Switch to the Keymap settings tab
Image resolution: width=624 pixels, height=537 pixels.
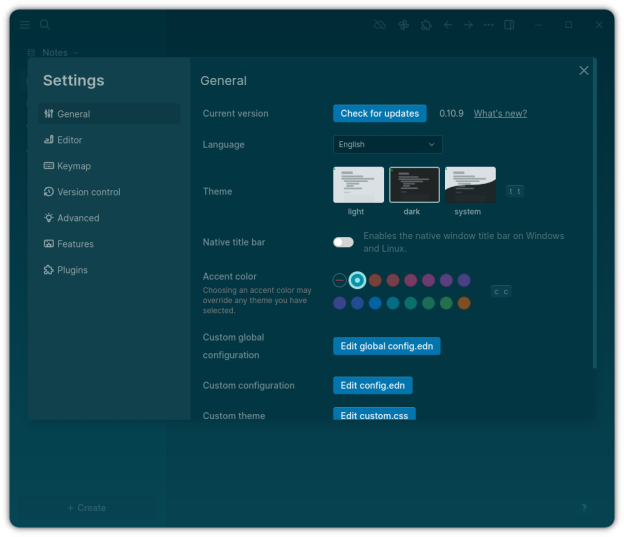(74, 166)
